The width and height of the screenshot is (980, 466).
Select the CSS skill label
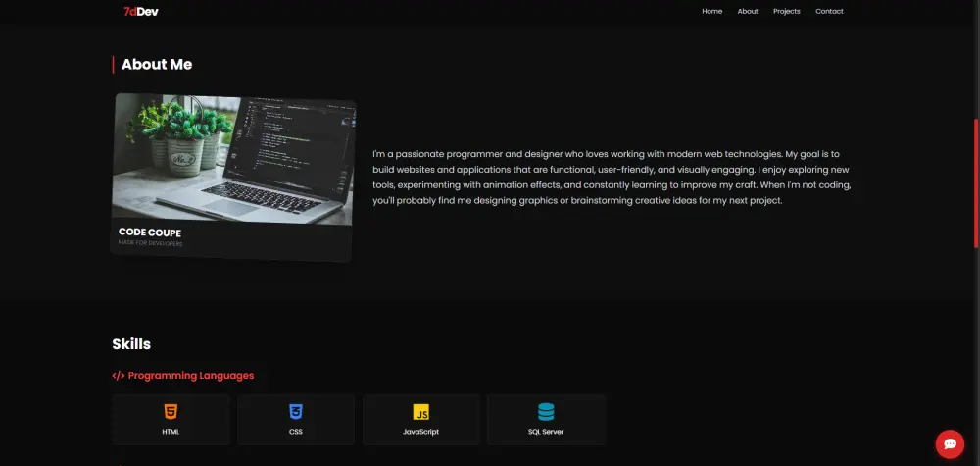coord(296,432)
